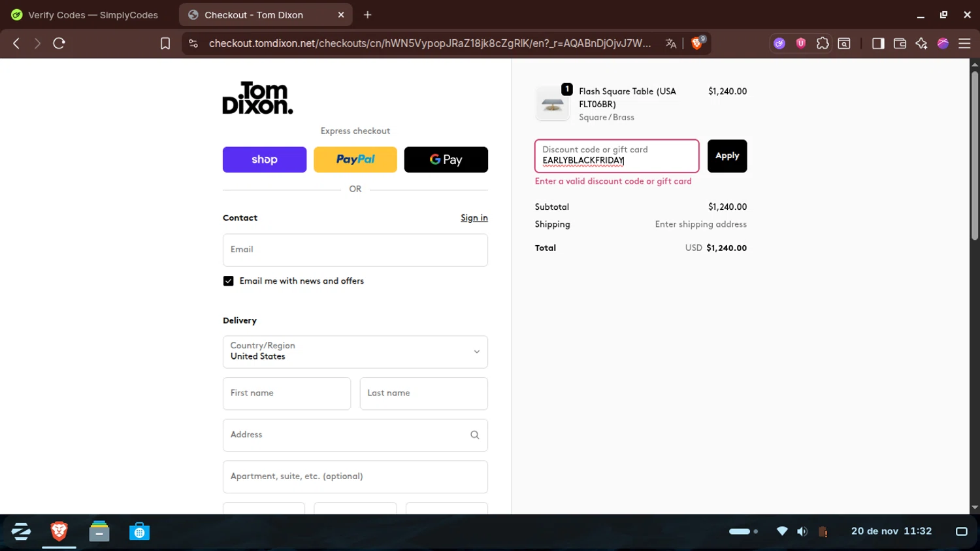Focus the First name field
The image size is (980, 551).
287,393
